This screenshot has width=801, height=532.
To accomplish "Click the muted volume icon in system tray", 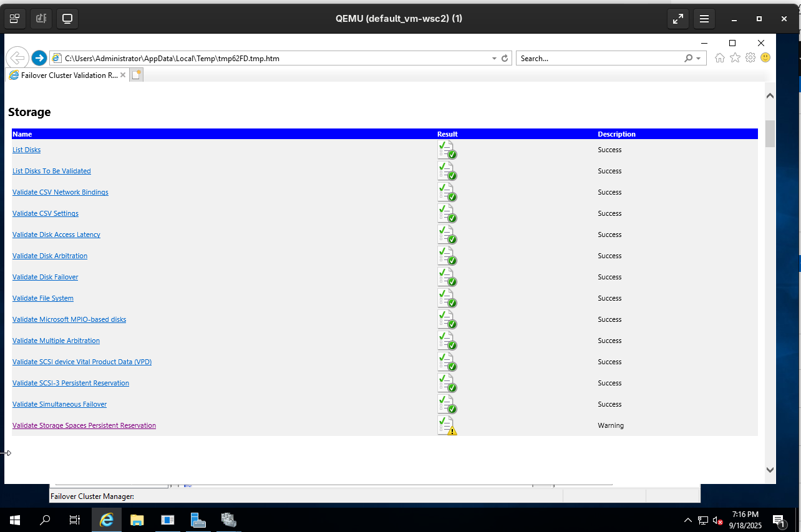I will 718,520.
